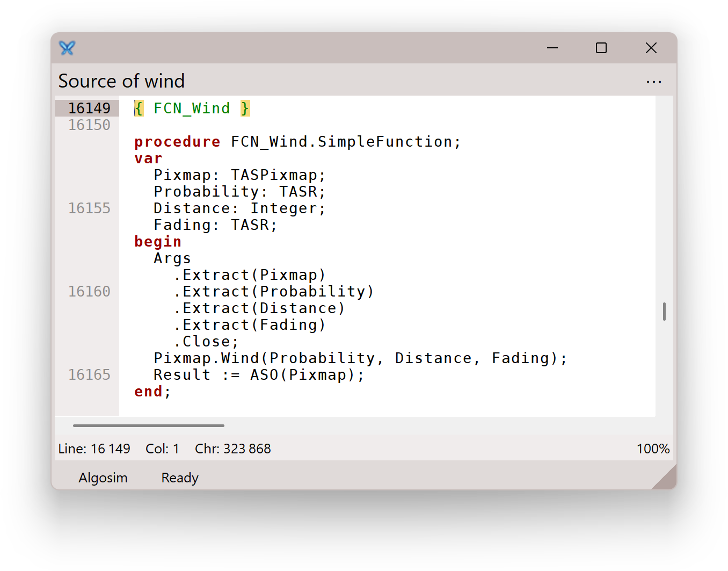Screen dimensions: 728x571
Task: Click the 'Distance: Integer;' declaration
Action: pos(239,208)
